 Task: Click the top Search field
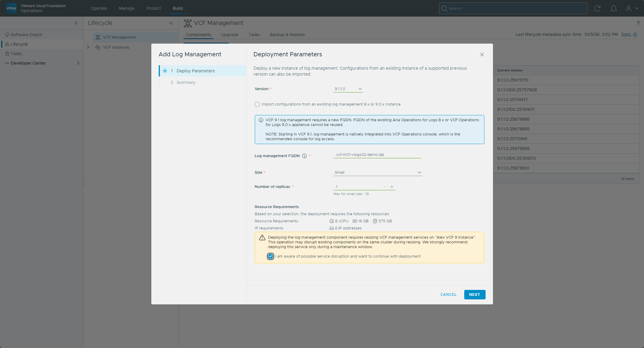tap(513, 8)
